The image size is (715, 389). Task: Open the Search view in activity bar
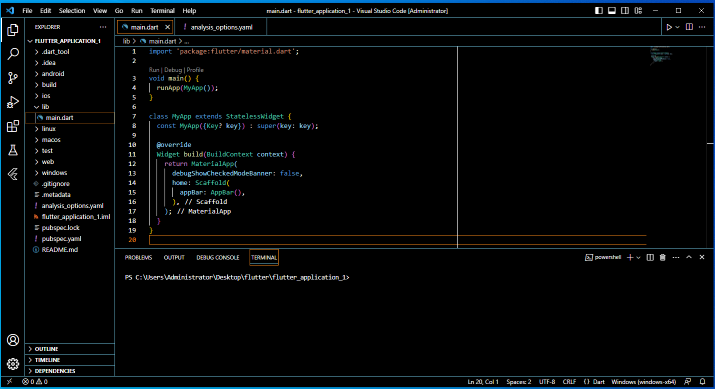13,54
